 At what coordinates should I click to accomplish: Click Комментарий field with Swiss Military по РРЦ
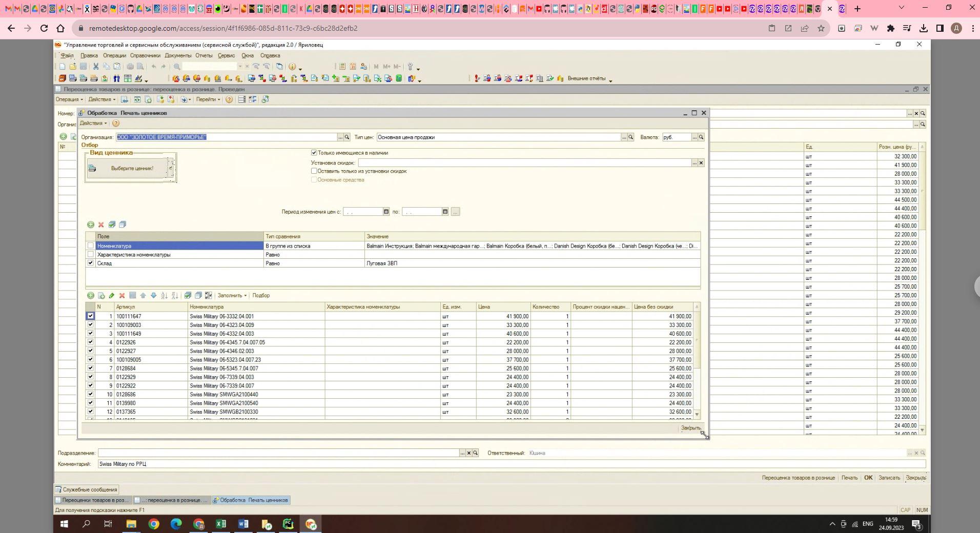click(x=512, y=464)
